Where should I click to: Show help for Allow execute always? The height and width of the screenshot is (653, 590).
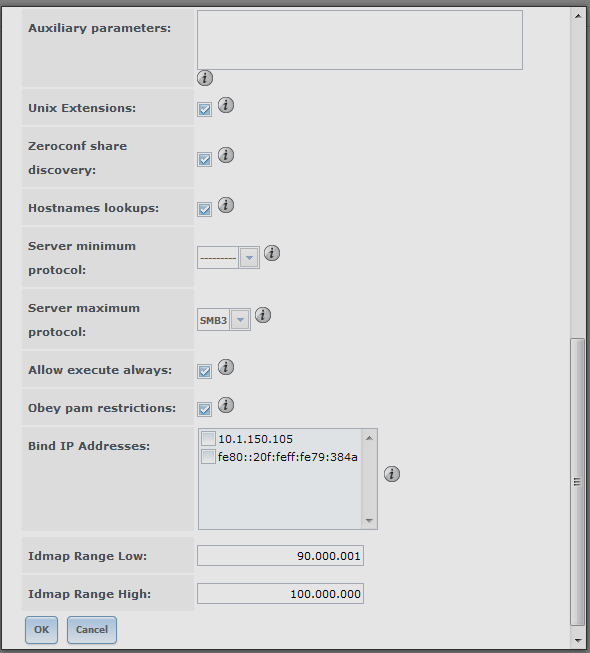(226, 367)
